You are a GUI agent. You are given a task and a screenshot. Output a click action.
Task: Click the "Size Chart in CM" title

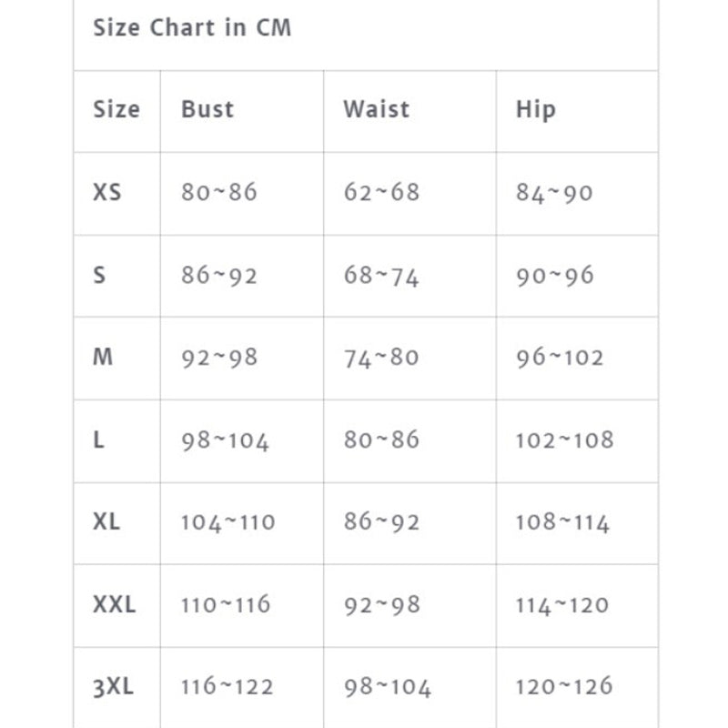(x=192, y=28)
